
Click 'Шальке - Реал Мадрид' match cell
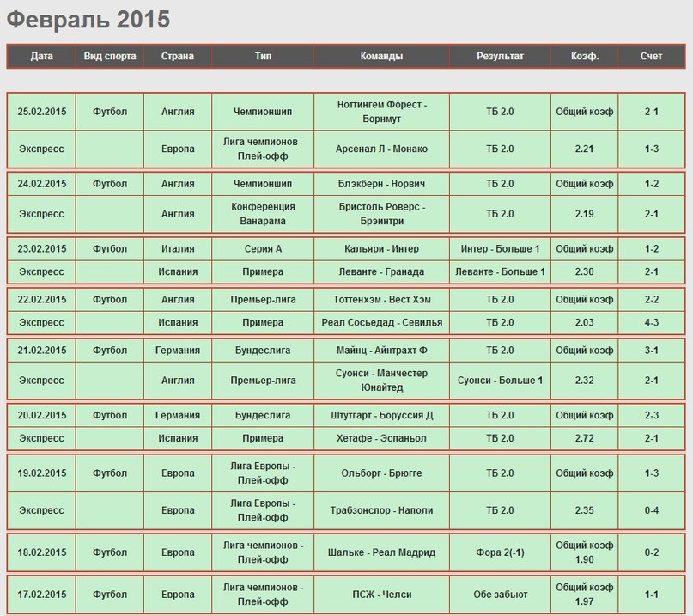coord(381,552)
